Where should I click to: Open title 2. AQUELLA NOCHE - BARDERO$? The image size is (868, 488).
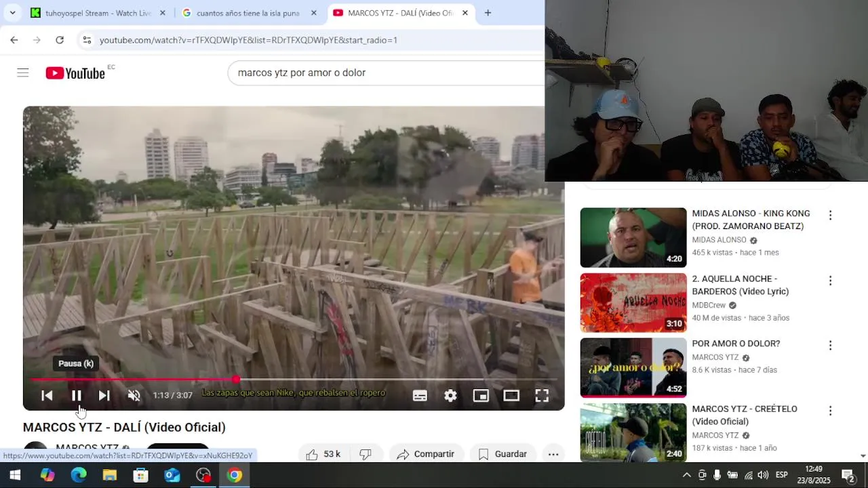[741, 285]
